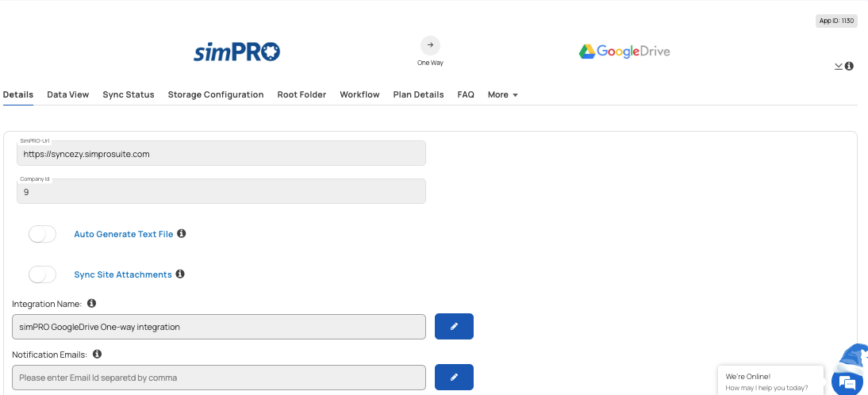Enable the Auto Generate Text File toggle
Image resolution: width=868 pixels, height=395 pixels.
[43, 234]
